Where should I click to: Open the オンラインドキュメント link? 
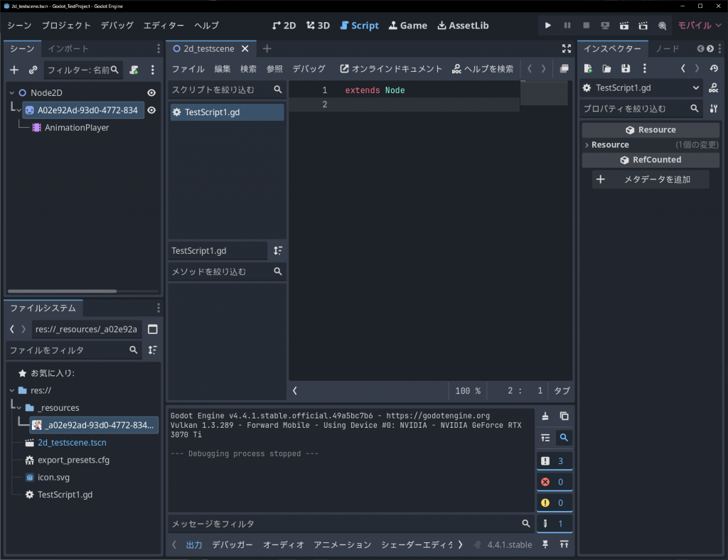pyautogui.click(x=391, y=69)
